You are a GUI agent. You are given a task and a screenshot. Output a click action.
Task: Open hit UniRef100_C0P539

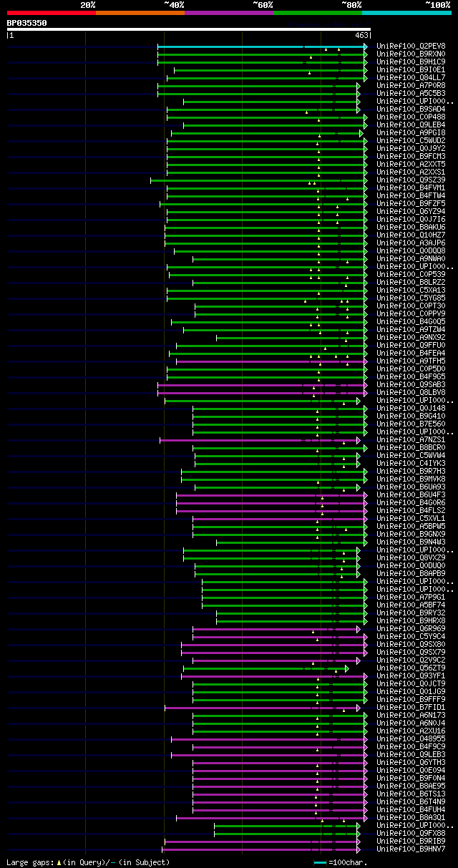(x=411, y=275)
